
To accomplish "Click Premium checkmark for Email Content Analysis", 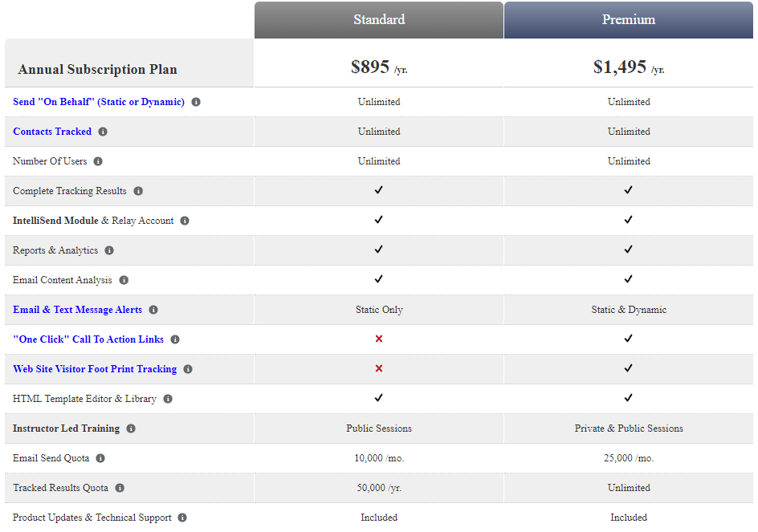I will click(x=629, y=278).
